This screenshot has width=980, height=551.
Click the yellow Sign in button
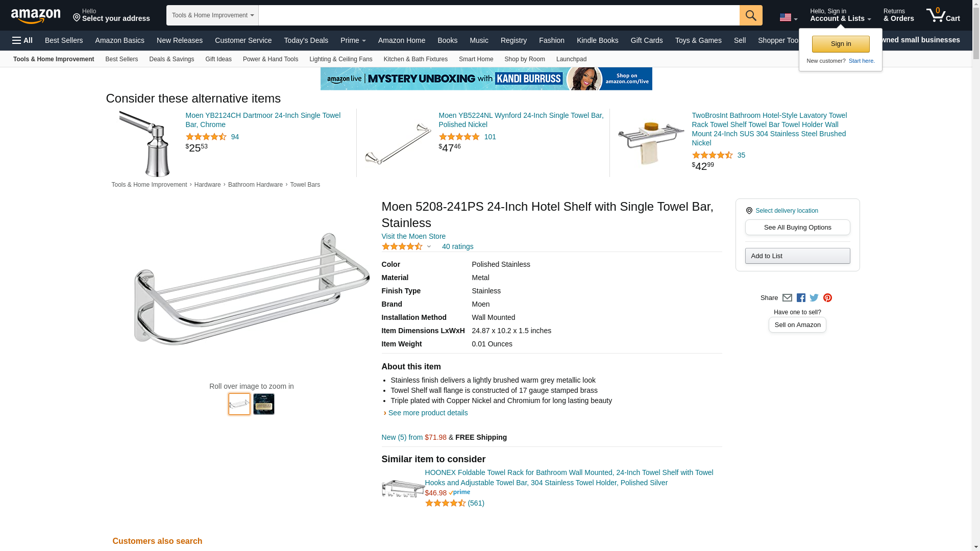click(x=840, y=44)
